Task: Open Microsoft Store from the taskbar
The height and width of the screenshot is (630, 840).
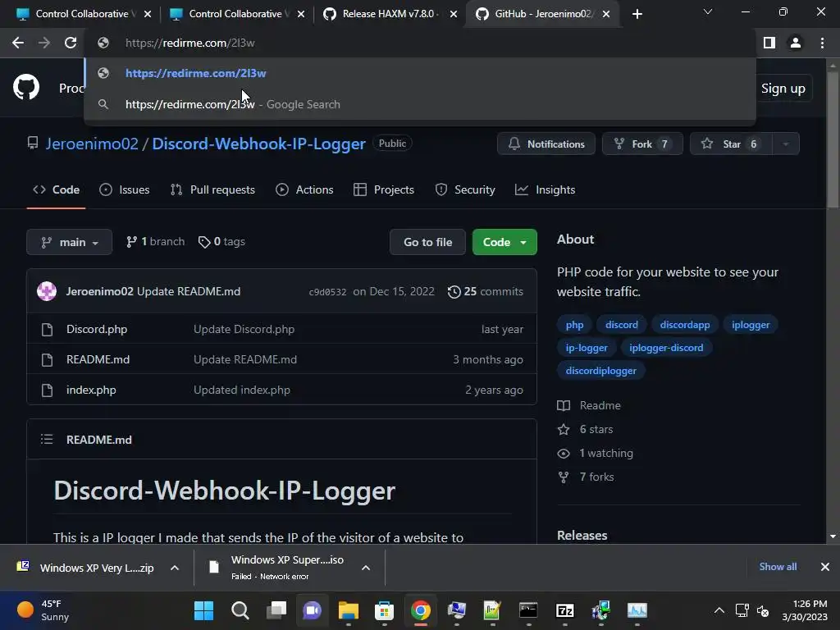Action: pyautogui.click(x=384, y=610)
